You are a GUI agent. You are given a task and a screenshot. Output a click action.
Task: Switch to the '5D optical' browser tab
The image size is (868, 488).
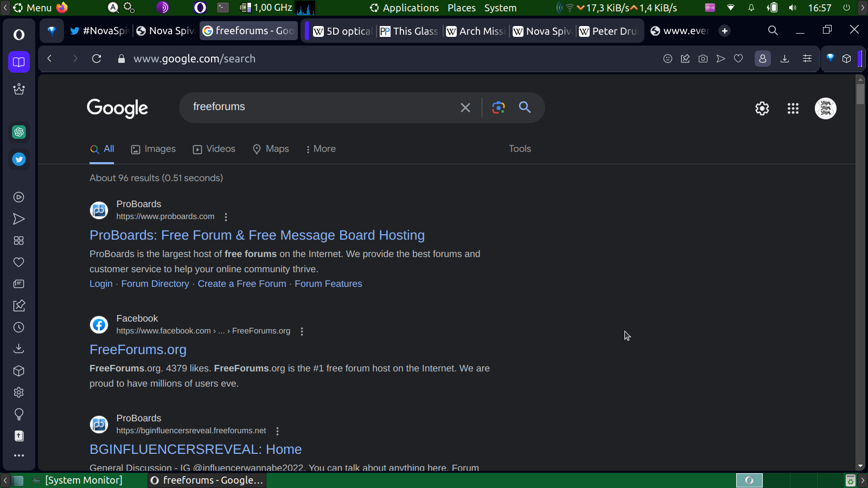click(x=342, y=31)
